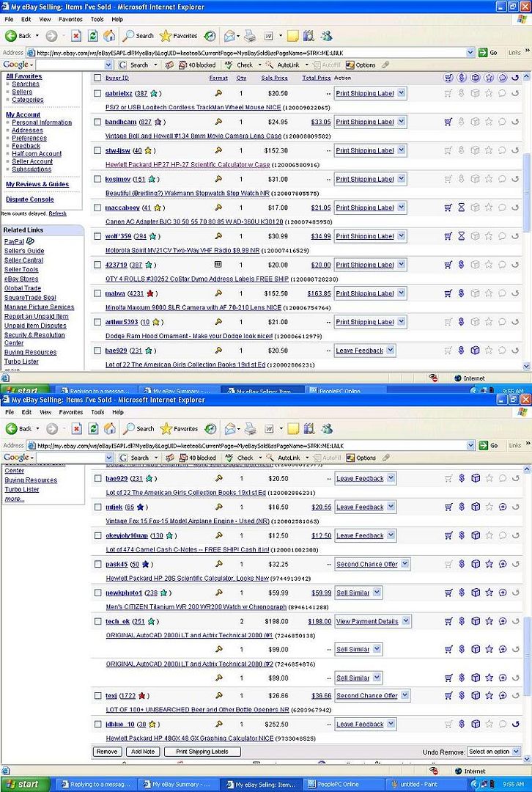Open the Dispute Console link in the sidebar

tap(30, 199)
